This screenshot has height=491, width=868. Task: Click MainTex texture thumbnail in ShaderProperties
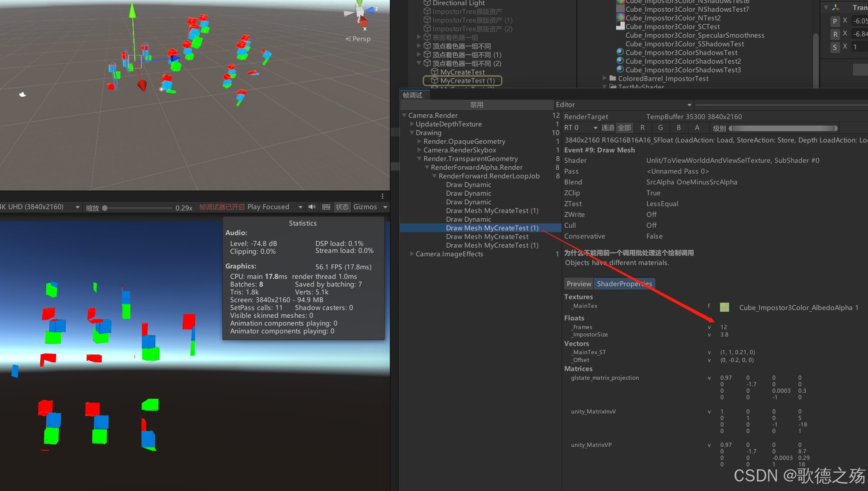[724, 307]
